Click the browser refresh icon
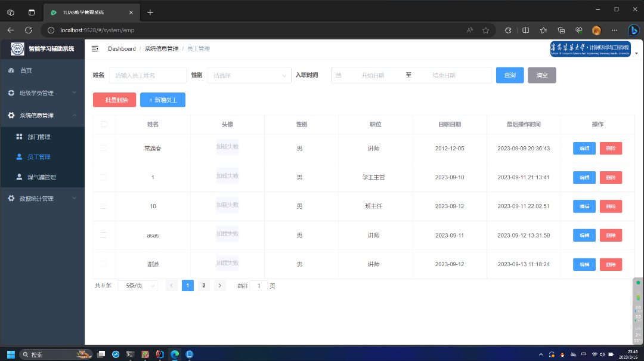644x361 pixels. coord(28,30)
